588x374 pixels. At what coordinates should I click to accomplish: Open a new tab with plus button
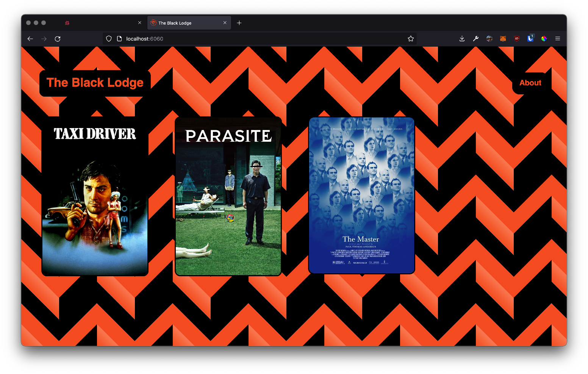[x=239, y=23]
